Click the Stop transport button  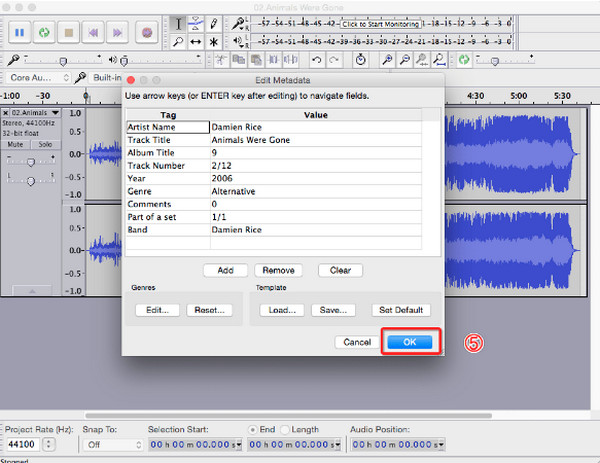68,33
